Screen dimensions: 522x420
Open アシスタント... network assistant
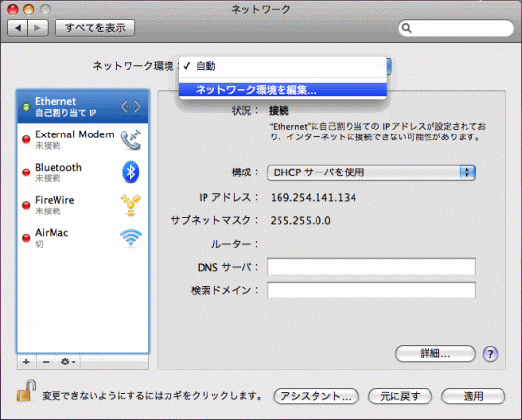pyautogui.click(x=316, y=396)
